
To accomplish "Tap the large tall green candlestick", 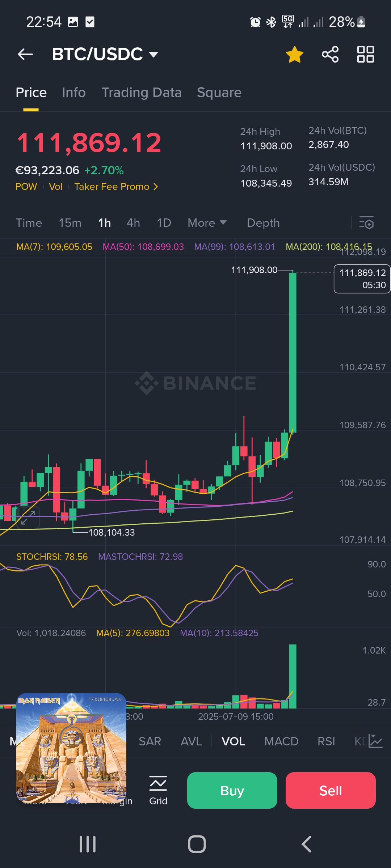I will point(293,353).
